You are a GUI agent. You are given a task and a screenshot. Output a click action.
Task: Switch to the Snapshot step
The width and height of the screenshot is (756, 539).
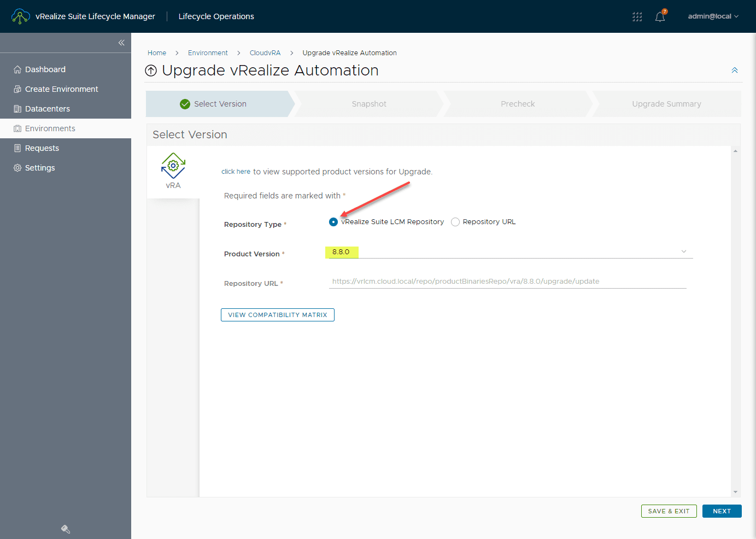click(369, 104)
